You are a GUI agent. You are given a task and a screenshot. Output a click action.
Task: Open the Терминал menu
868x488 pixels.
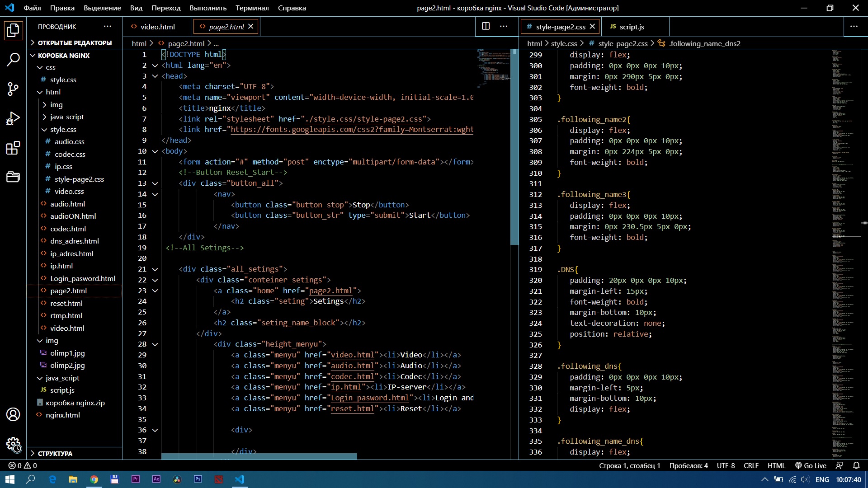pos(252,8)
